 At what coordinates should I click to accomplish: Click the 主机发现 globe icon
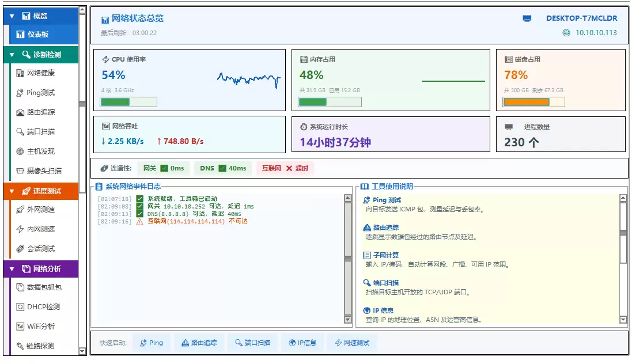20,151
